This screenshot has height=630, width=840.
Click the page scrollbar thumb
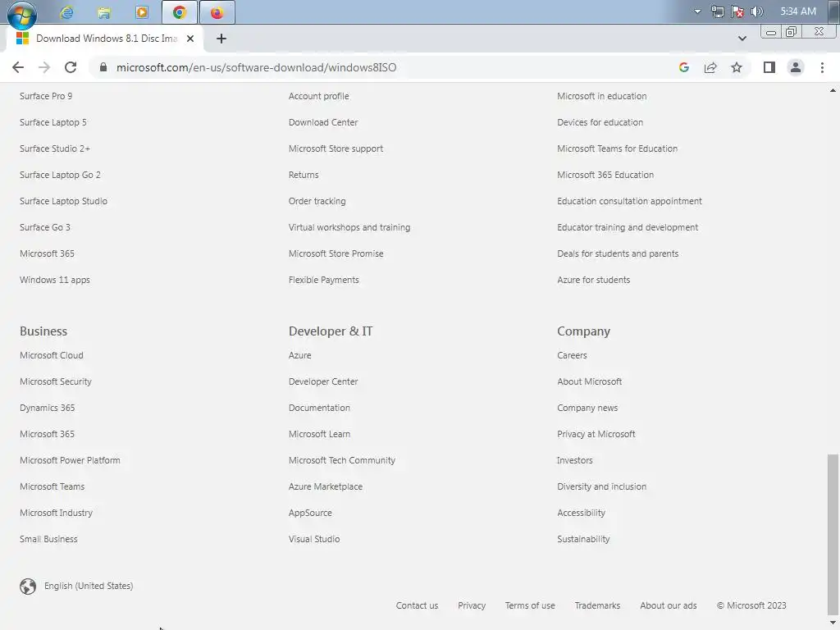pyautogui.click(x=833, y=533)
